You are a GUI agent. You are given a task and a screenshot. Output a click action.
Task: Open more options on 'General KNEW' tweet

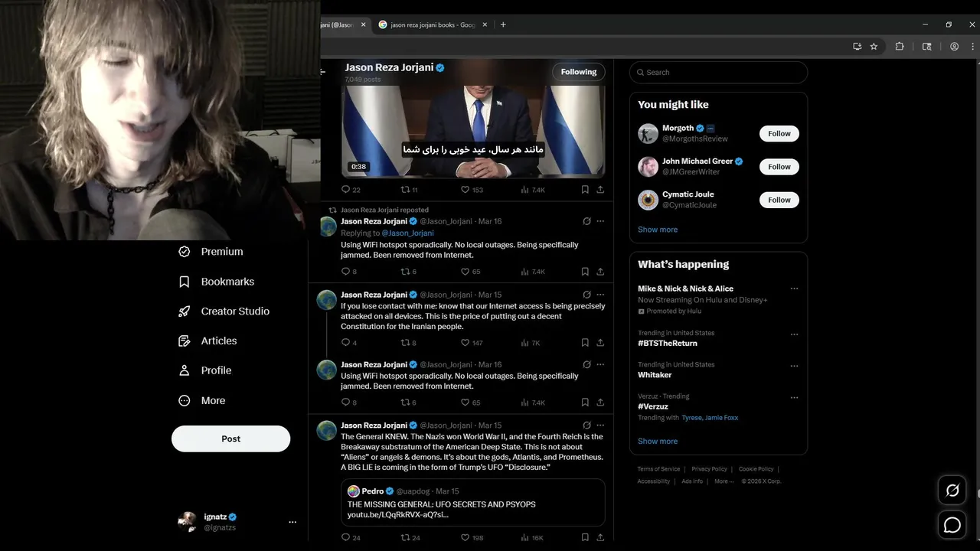600,425
